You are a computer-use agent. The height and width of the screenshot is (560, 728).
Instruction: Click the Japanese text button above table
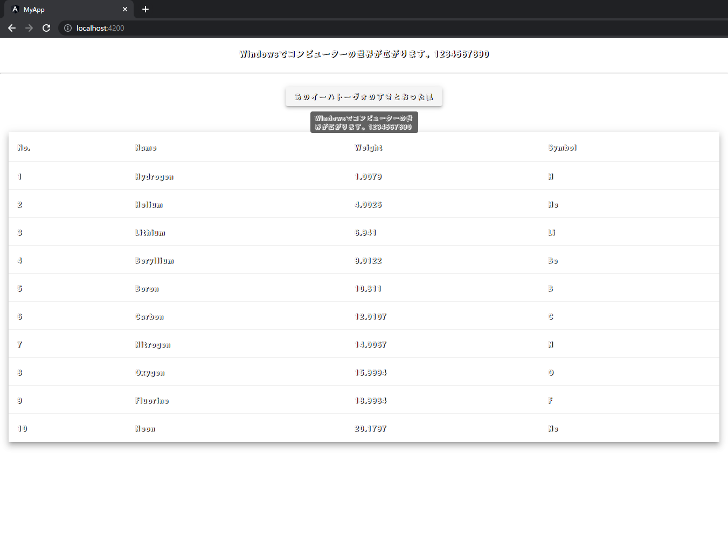[x=364, y=97]
